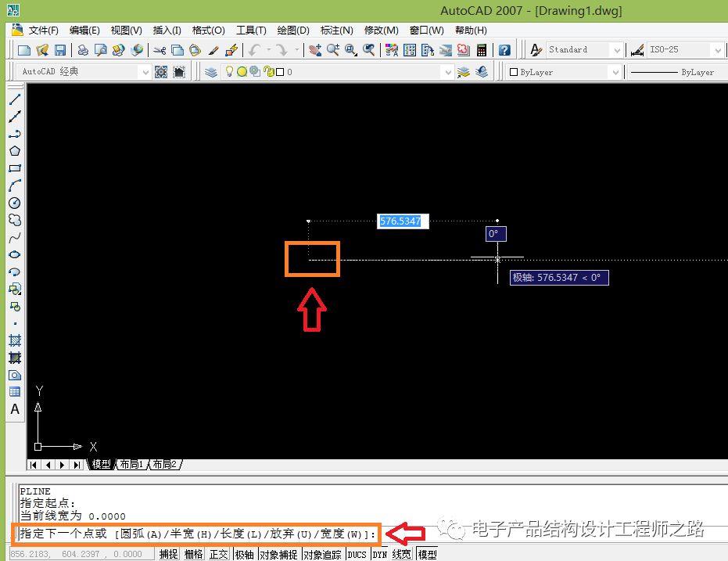Copy selection to clipboard icon
Image resolution: width=728 pixels, height=561 pixels.
[x=178, y=50]
